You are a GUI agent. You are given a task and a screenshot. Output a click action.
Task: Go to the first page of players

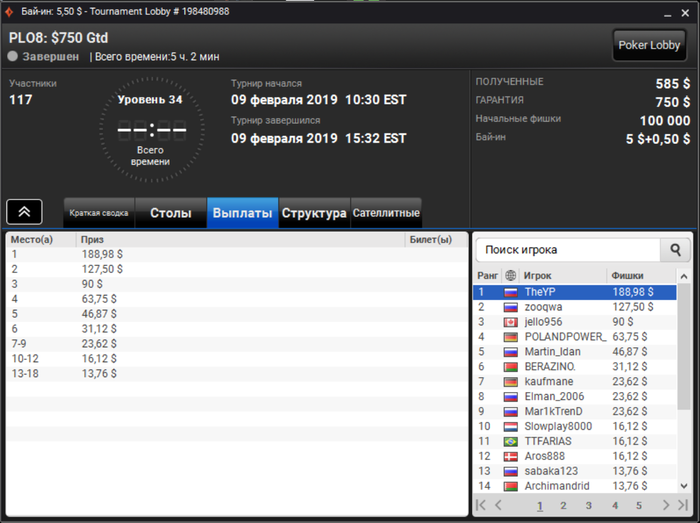pos(481,505)
